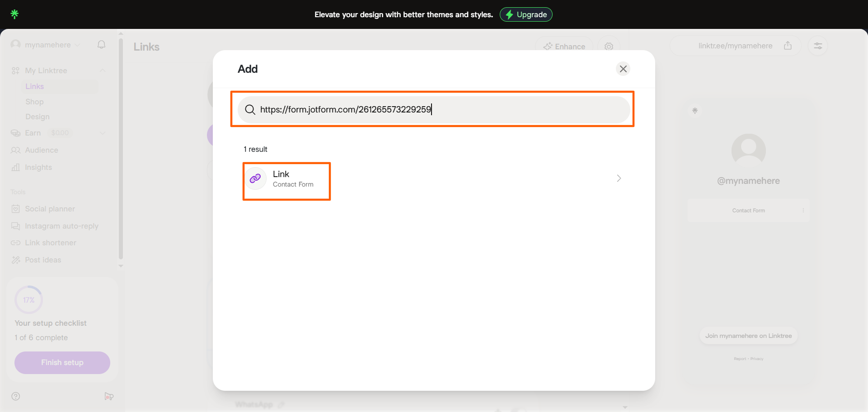Click the sidebar scroll down arrow

coord(121,266)
